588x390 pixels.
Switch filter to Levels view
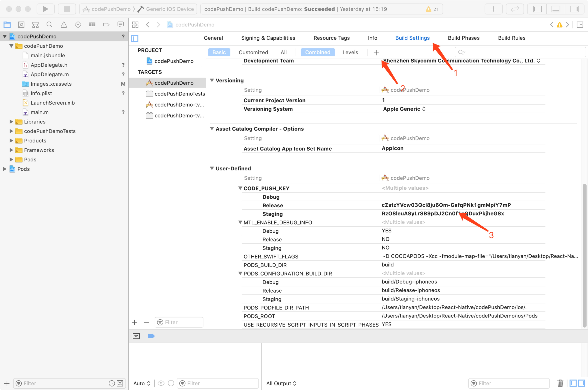pyautogui.click(x=350, y=52)
